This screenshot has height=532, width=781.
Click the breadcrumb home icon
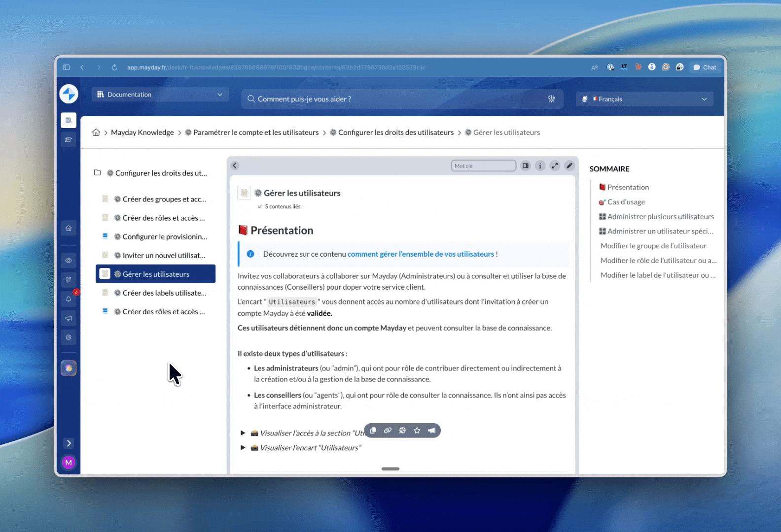click(x=96, y=133)
